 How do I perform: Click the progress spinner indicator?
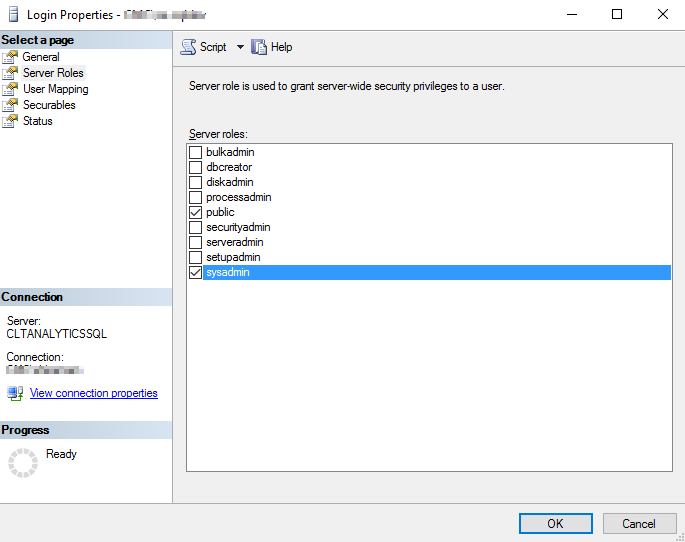pos(23,463)
